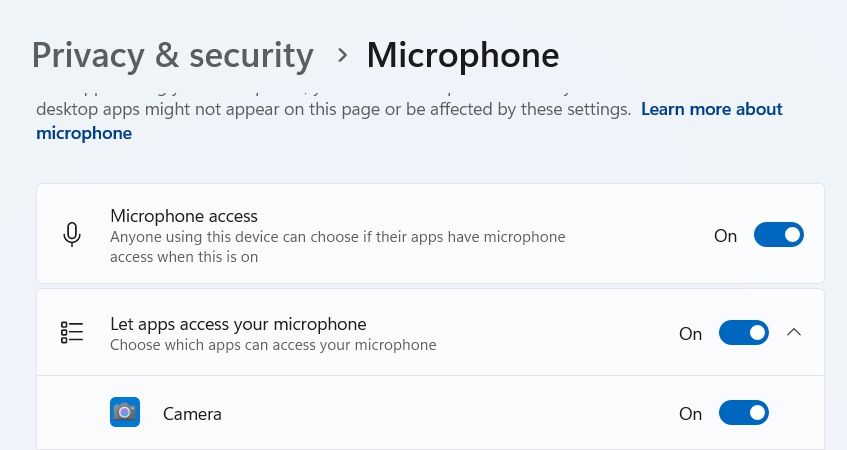Click the On label beside the Camera toggle
This screenshot has width=847, height=450.
[x=690, y=414]
